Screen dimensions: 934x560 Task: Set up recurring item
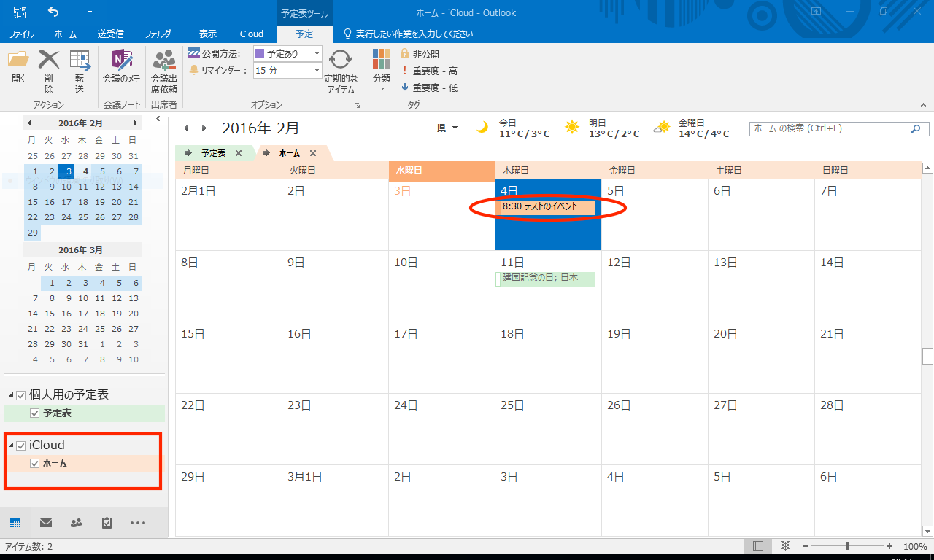[341, 71]
